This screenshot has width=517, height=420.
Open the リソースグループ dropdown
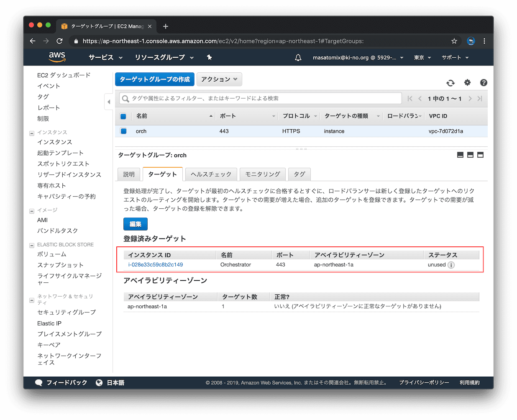(164, 58)
